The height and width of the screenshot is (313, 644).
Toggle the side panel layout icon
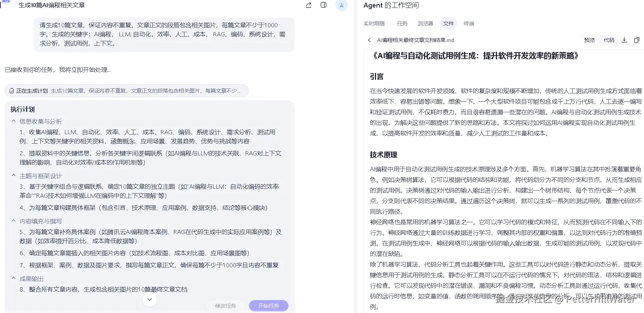tap(324, 5)
